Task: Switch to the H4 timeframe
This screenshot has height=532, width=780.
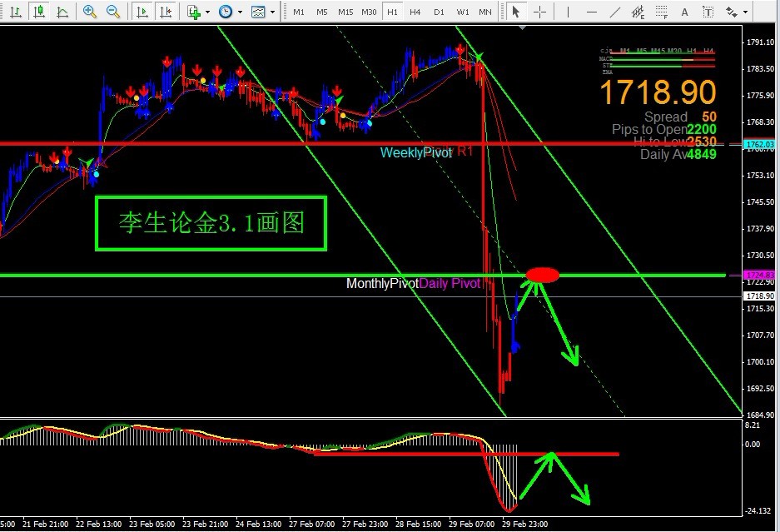Action: (x=415, y=12)
